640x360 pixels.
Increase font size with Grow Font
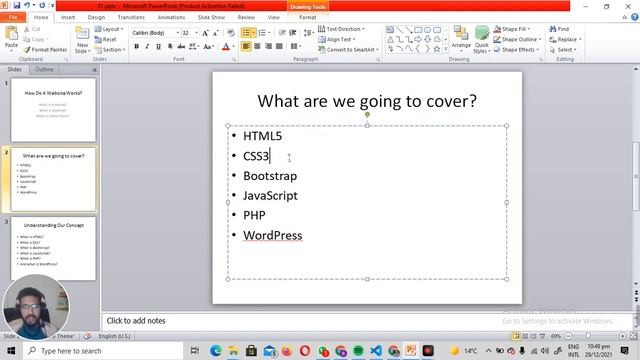pos(205,33)
